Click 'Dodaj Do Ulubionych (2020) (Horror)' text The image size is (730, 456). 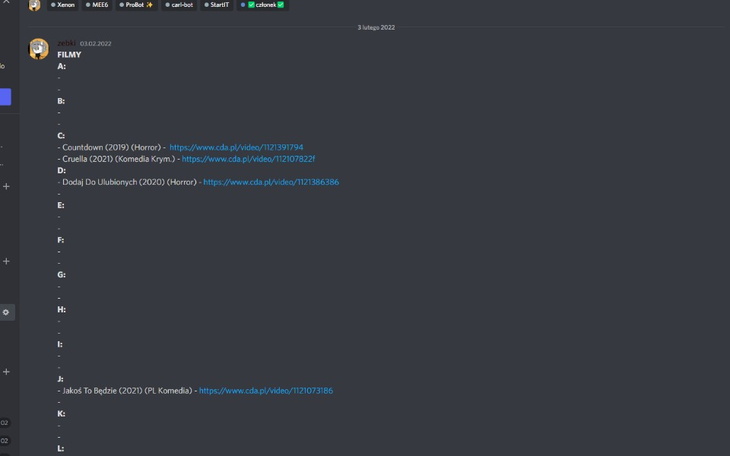tap(129, 182)
